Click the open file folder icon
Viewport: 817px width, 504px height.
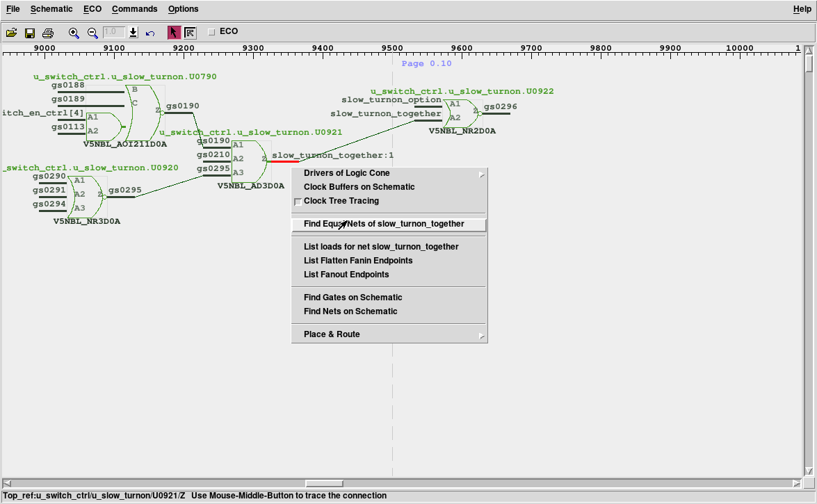coord(12,33)
